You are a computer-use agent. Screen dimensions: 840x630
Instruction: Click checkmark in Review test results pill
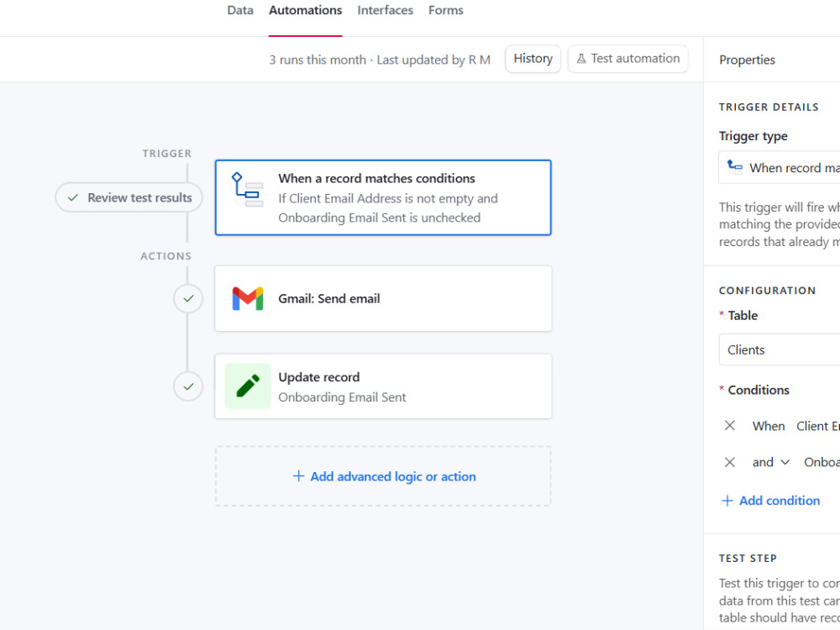73,197
